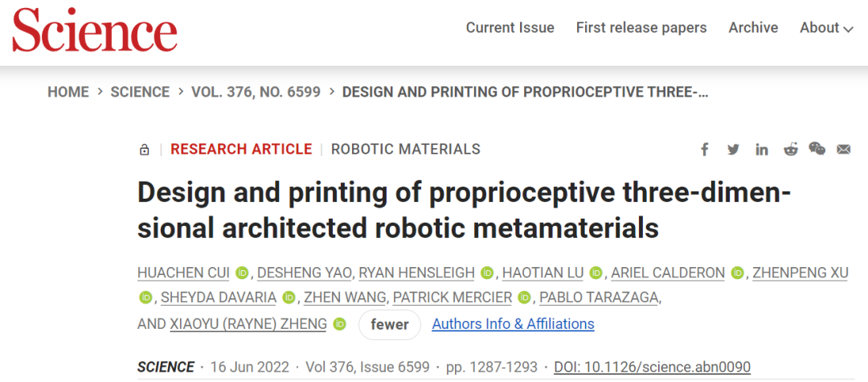868x382 pixels.
Task: Open Xiaoyu (Rayne) Zheng's ORCID icon
Action: [340, 324]
